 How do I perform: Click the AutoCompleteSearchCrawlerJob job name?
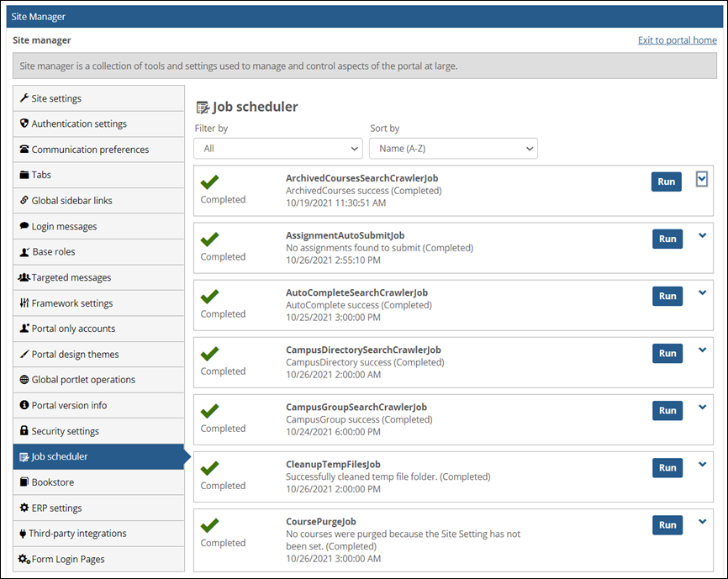pos(356,292)
